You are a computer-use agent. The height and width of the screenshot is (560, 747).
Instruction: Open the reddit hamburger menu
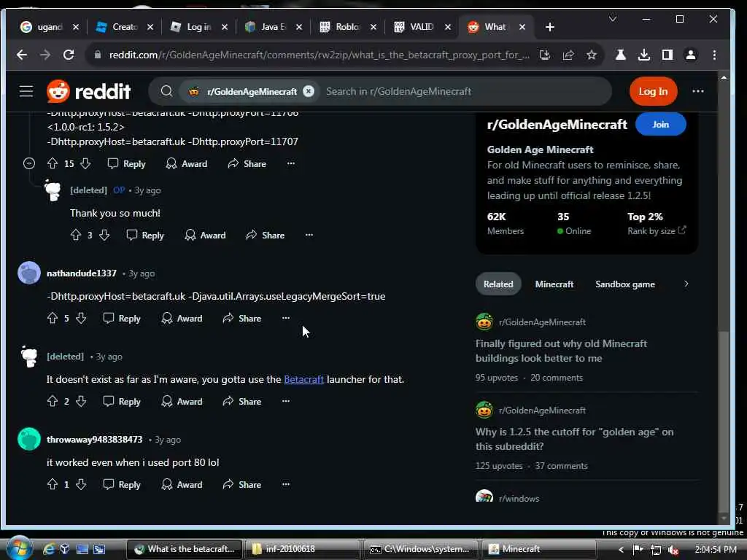(x=26, y=91)
